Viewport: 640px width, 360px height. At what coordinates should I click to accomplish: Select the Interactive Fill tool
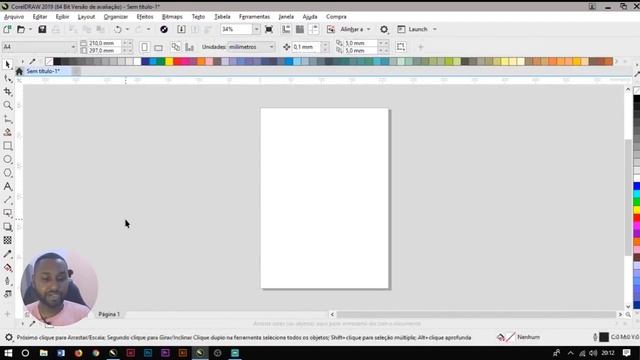coord(7,267)
